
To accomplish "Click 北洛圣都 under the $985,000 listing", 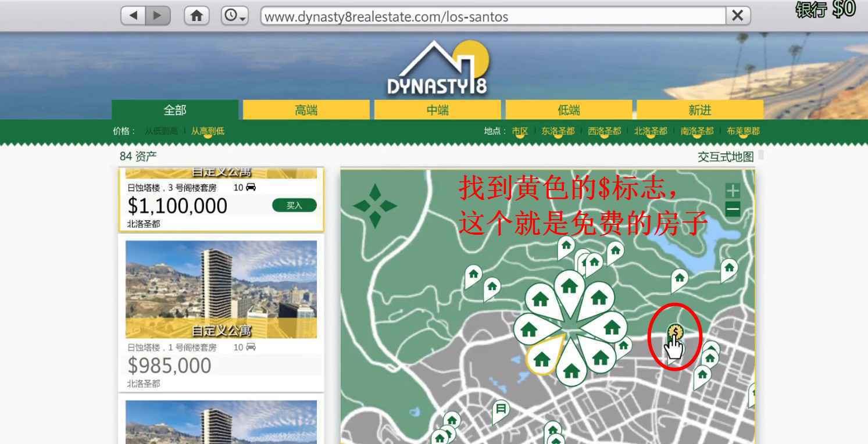I will 144,384.
